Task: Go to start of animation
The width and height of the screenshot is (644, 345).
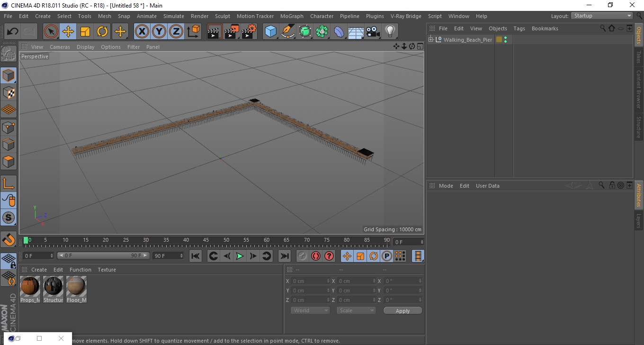Action: coord(195,256)
